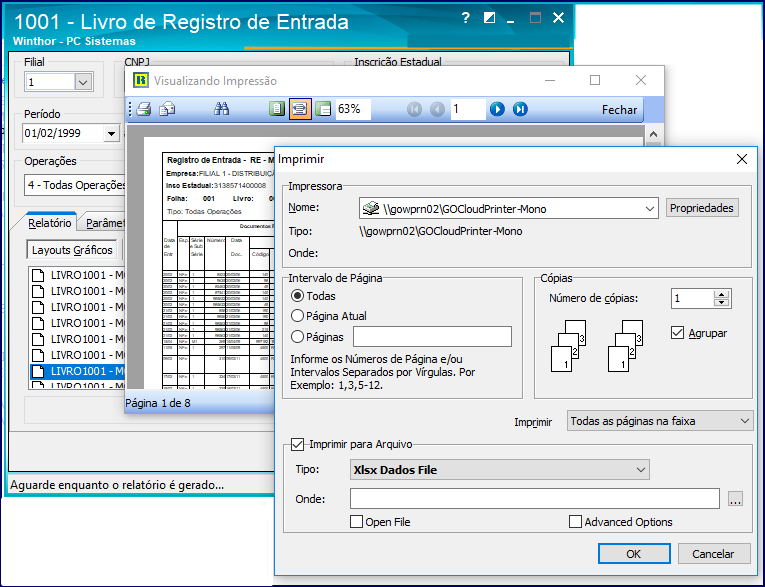Uncheck the Agrupar checkbox
The height and width of the screenshot is (587, 765).
[677, 333]
